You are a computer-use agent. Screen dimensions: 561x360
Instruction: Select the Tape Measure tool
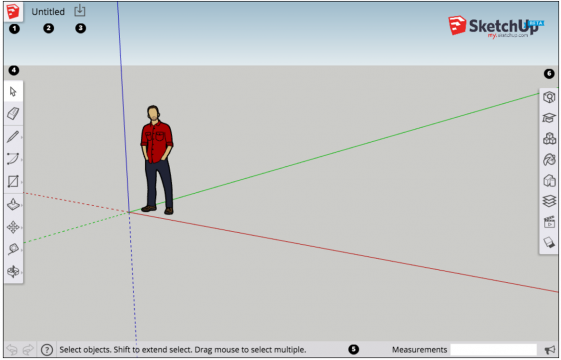[x=13, y=249]
